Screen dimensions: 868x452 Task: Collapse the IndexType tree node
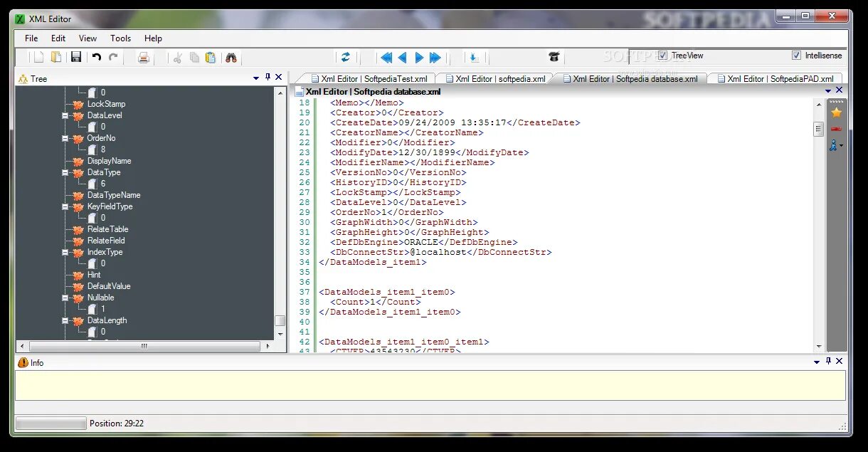pos(65,252)
